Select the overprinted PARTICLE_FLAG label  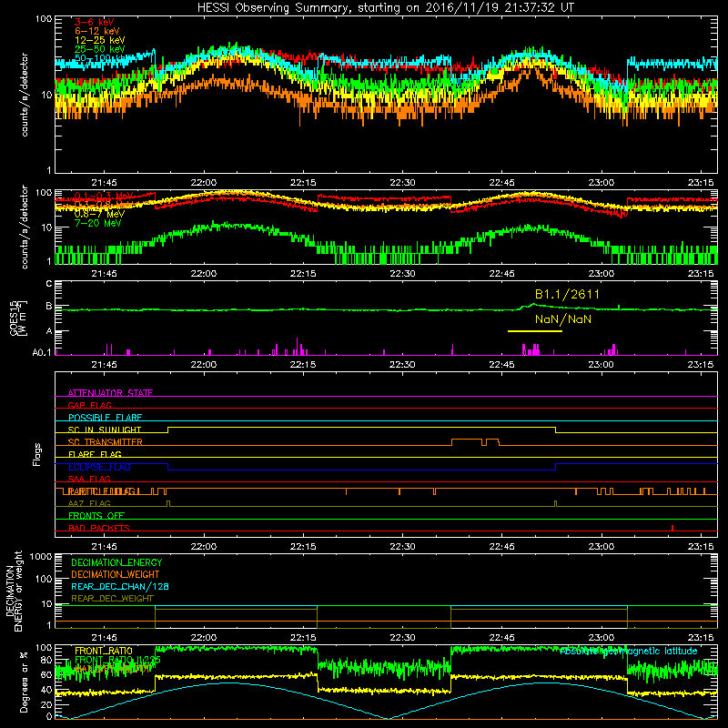(x=103, y=491)
